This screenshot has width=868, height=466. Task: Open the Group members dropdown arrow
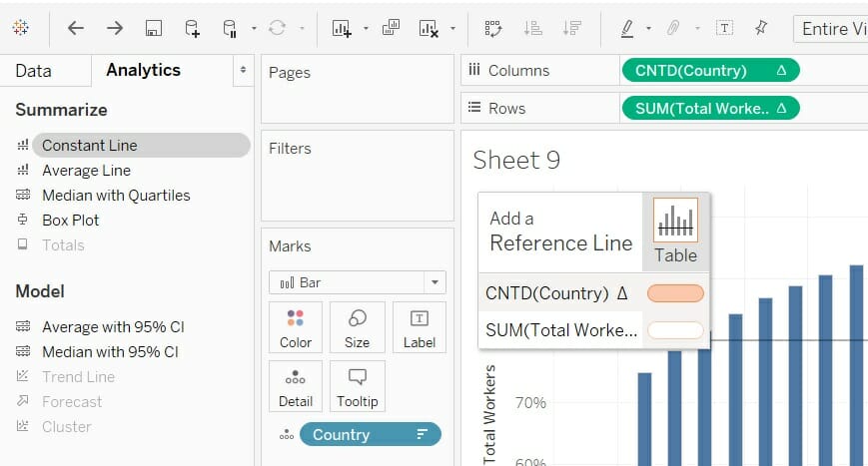click(697, 28)
